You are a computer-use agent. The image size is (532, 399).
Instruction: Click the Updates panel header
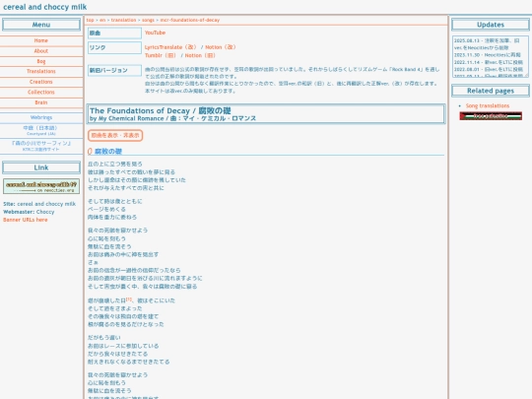coord(491,25)
